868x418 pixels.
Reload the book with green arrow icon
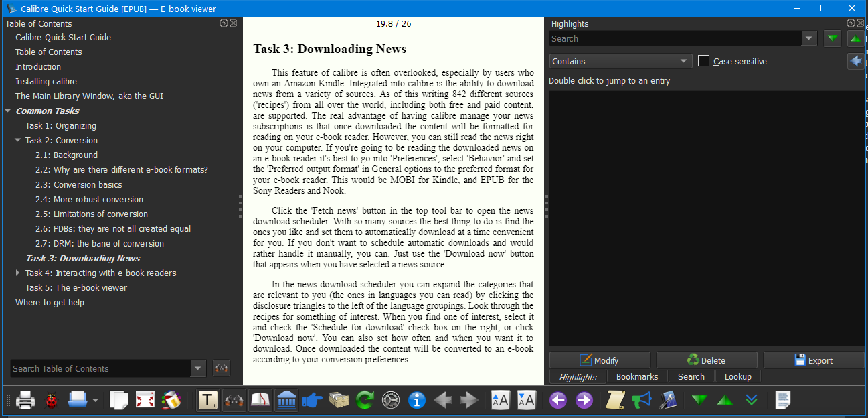coord(365,401)
